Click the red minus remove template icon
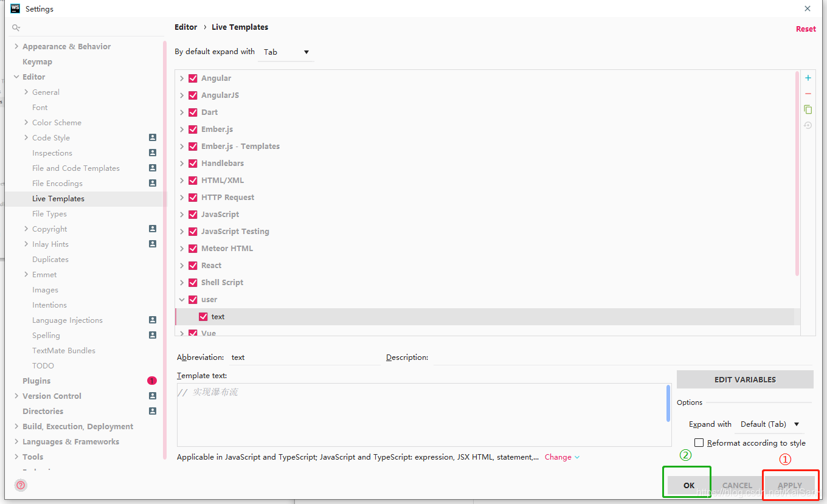 tap(808, 94)
